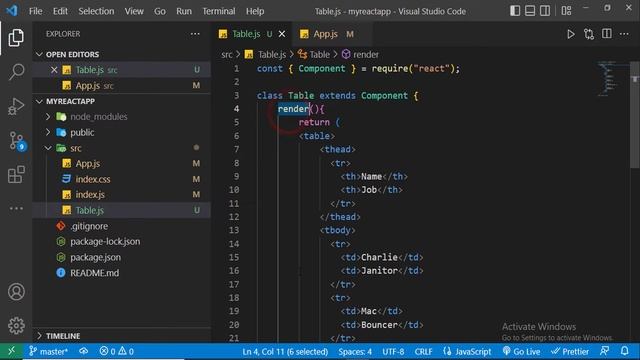Open the Accounts menu
The width and height of the screenshot is (640, 360).
(16, 292)
